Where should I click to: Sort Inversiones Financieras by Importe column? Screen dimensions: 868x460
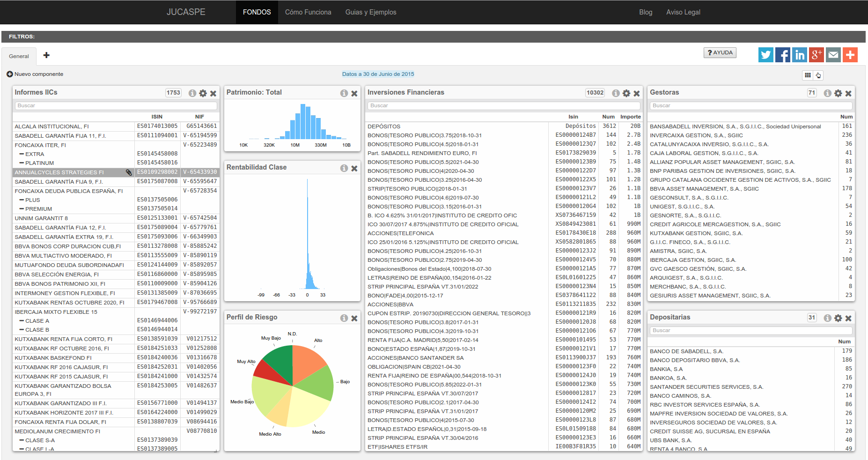630,117
